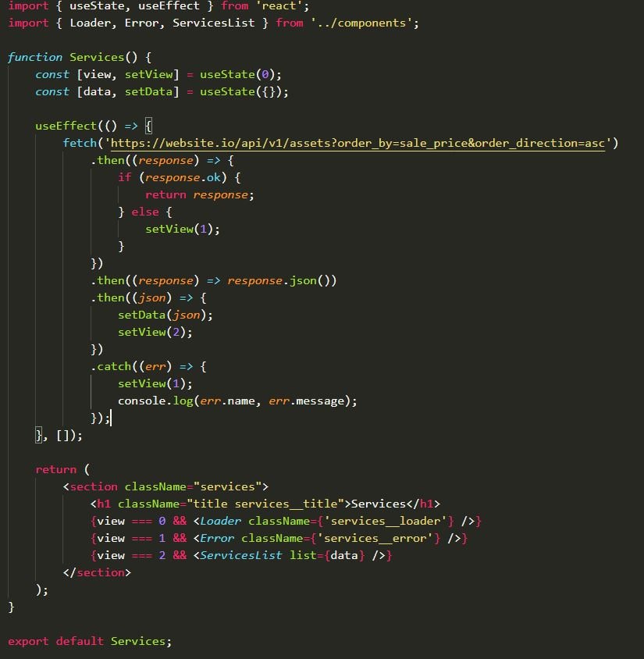644x659 pixels.
Task: Click 'if (response.ok)' condition
Action: click(173, 177)
